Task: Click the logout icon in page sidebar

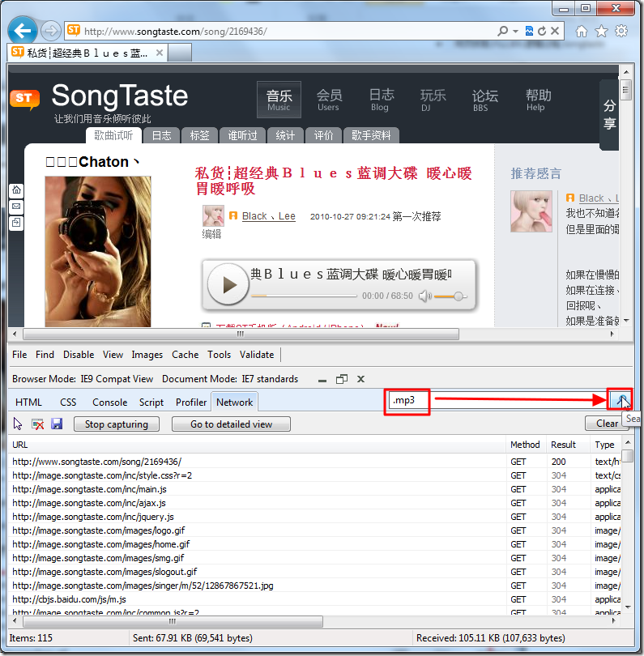Action: (16, 222)
